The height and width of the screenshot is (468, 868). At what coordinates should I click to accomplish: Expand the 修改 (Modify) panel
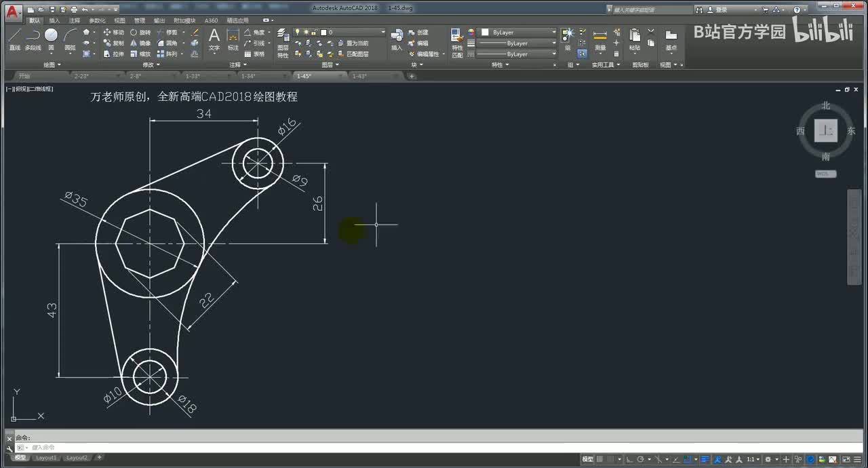[151, 65]
